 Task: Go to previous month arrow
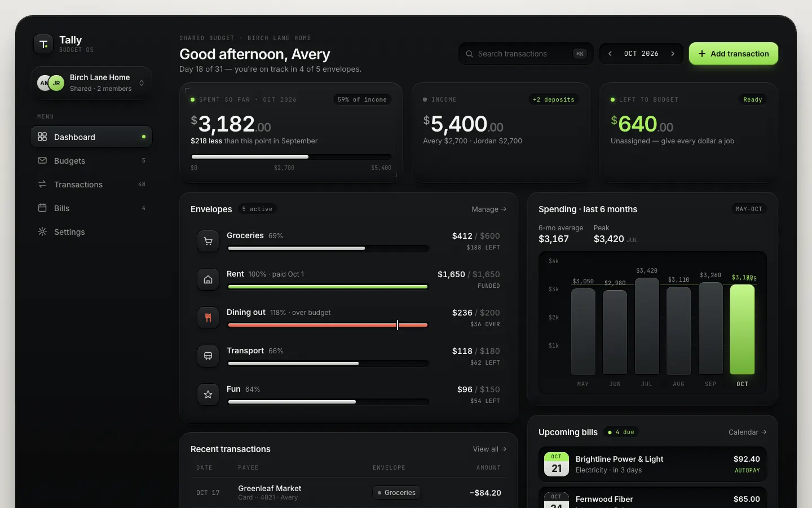tap(610, 54)
